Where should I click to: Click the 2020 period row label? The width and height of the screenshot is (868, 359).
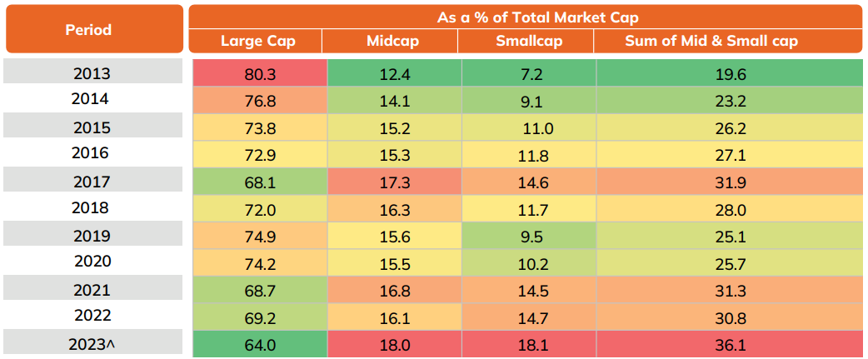(x=92, y=262)
